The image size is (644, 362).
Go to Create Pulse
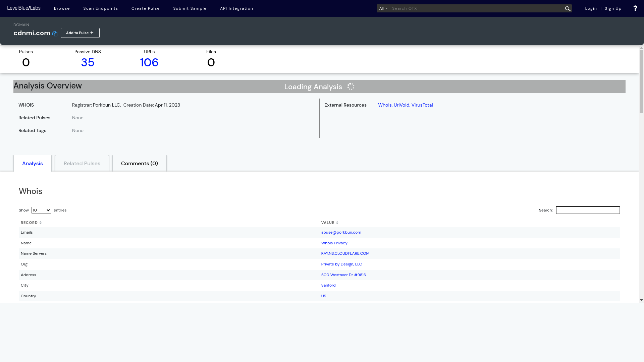point(146,8)
